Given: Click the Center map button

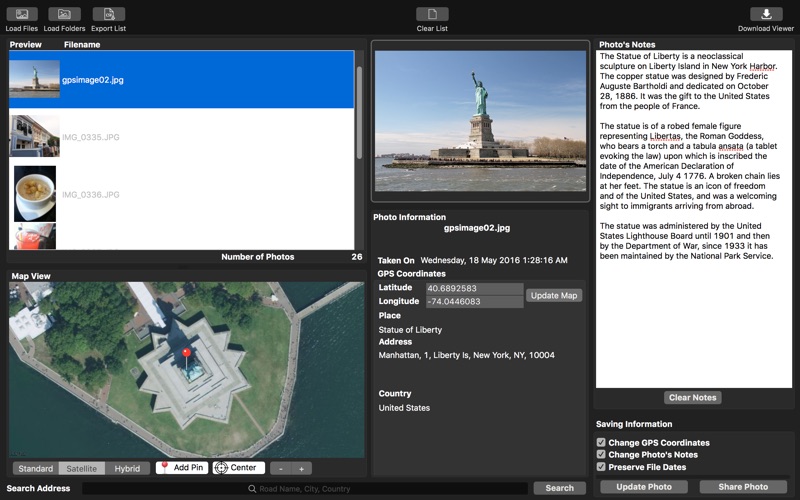Looking at the screenshot, I should pyautogui.click(x=239, y=467).
